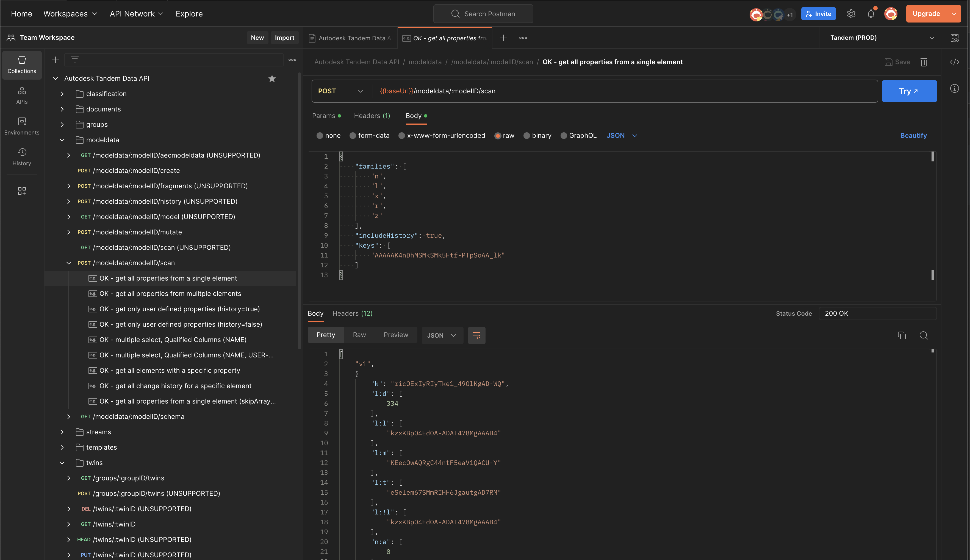Open the History sidebar panel
The width and height of the screenshot is (970, 560).
pos(21,156)
